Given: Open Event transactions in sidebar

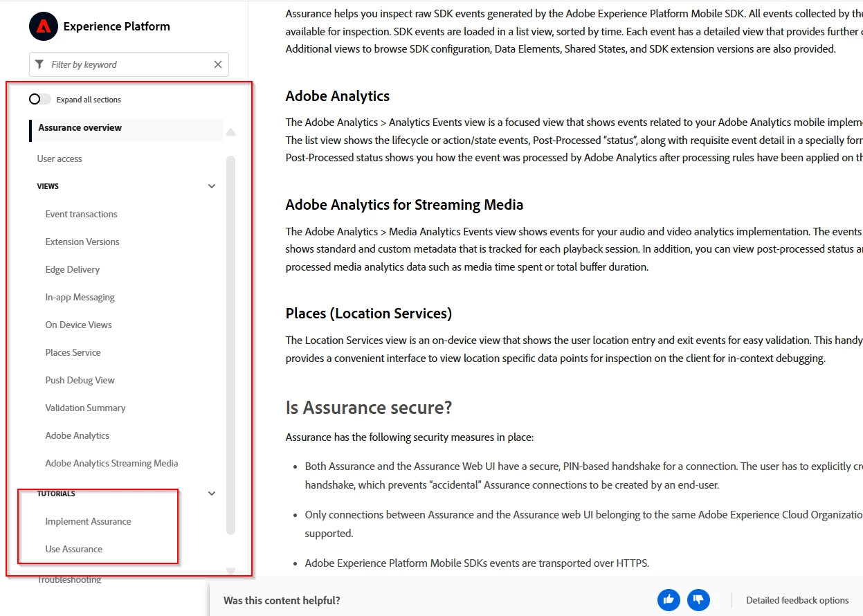Looking at the screenshot, I should pyautogui.click(x=81, y=214).
